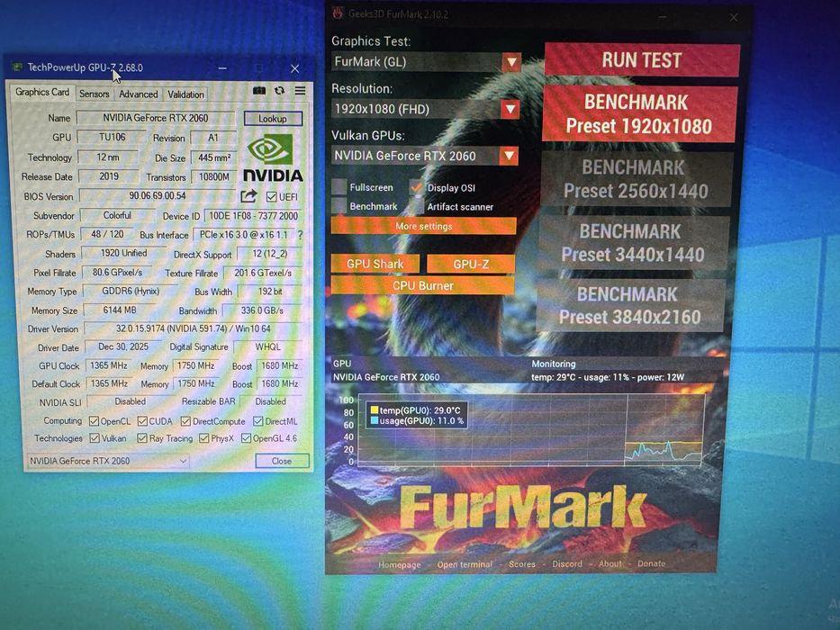Click the temp(GPU0) yellow legend swatch

tap(375, 410)
